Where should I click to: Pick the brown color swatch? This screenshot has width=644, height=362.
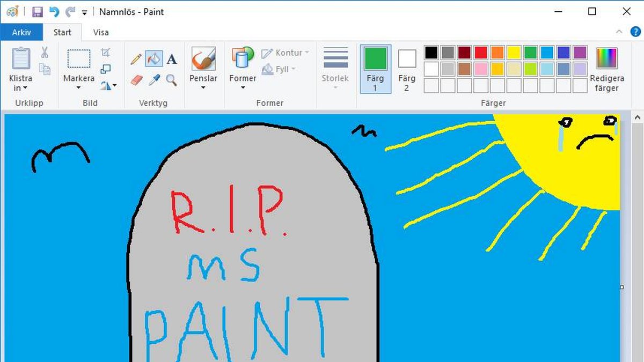click(x=464, y=69)
